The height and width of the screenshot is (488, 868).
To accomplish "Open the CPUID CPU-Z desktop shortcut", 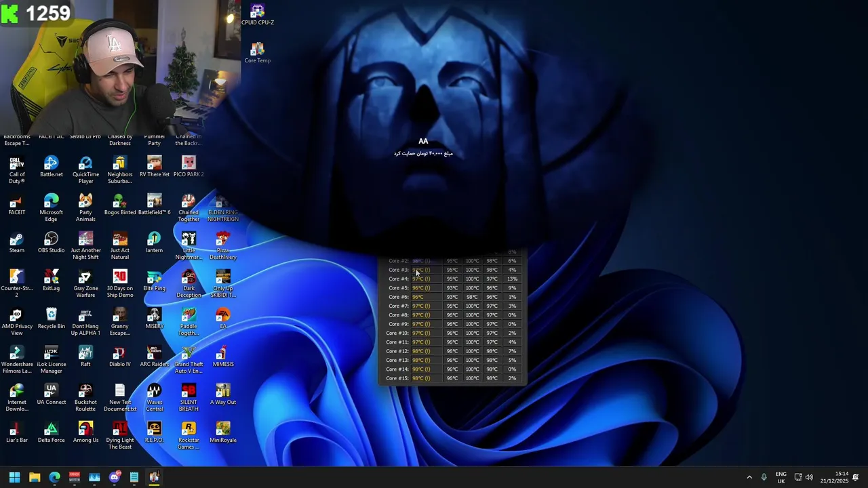I will pos(257,15).
